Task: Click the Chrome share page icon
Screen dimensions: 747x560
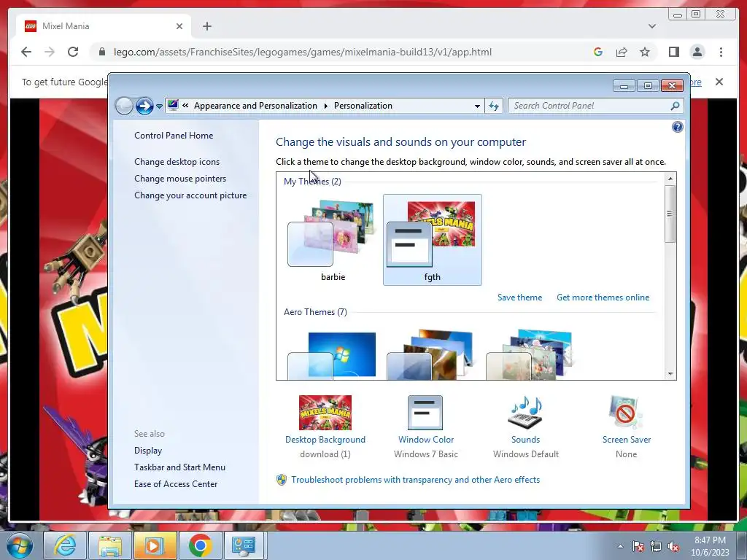Action: pyautogui.click(x=622, y=52)
